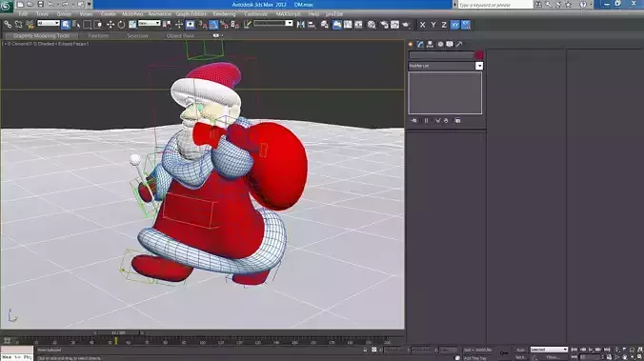Open the Tools menu
This screenshot has height=361, width=644.
(42, 14)
